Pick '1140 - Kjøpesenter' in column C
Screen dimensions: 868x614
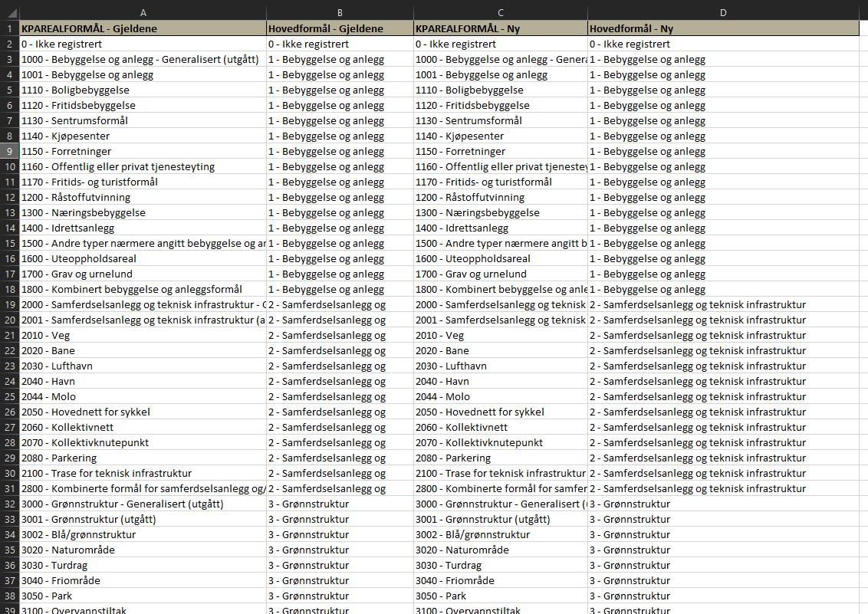click(x=501, y=136)
